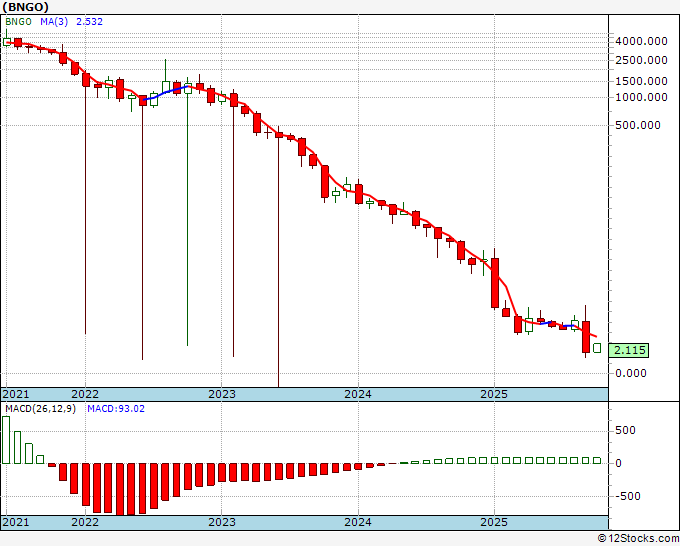Click the current price tag 2.115
Screen dimensions: 680x546
pyautogui.click(x=629, y=350)
